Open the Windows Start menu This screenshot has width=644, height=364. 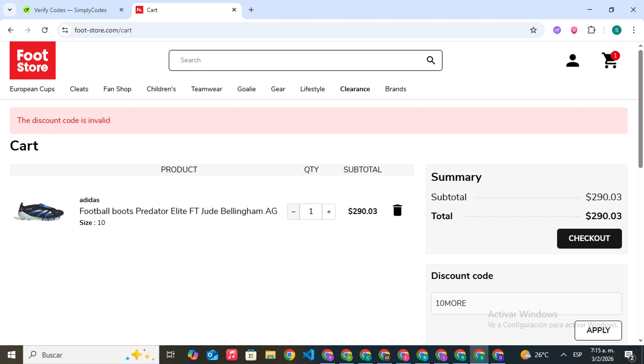pos(12,355)
